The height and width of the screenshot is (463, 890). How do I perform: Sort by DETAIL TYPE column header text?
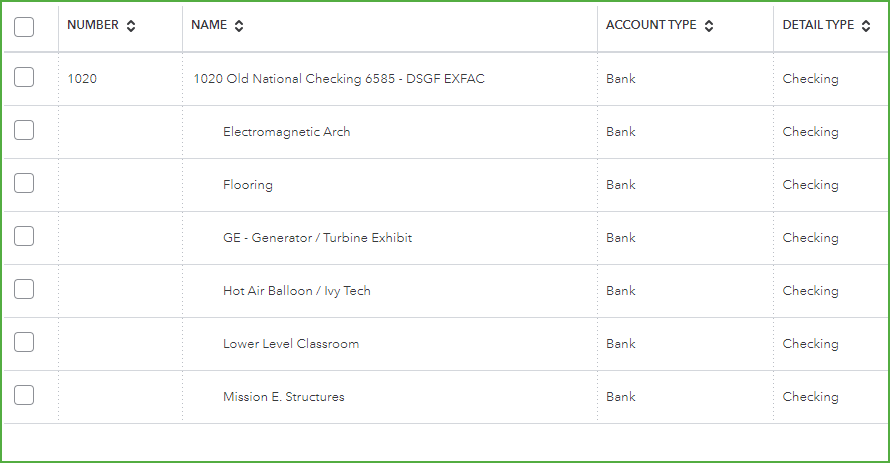[818, 25]
